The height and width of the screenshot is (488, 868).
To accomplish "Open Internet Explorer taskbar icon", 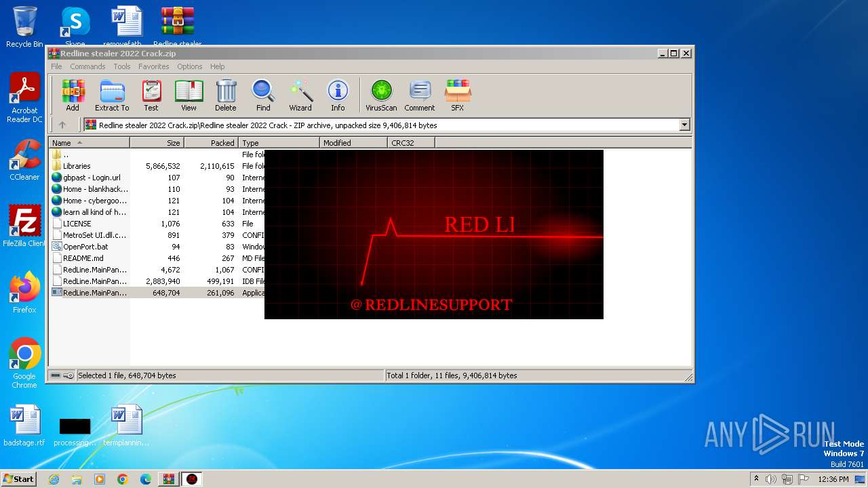I will pos(54,479).
